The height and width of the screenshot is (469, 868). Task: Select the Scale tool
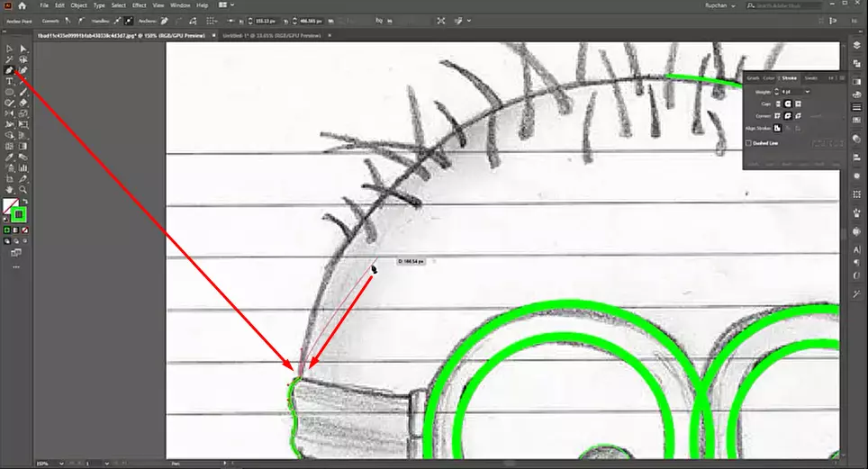click(x=23, y=113)
